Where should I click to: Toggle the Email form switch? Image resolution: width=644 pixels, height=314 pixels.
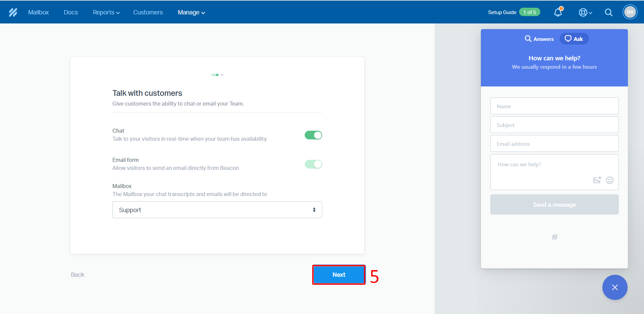[x=313, y=164]
